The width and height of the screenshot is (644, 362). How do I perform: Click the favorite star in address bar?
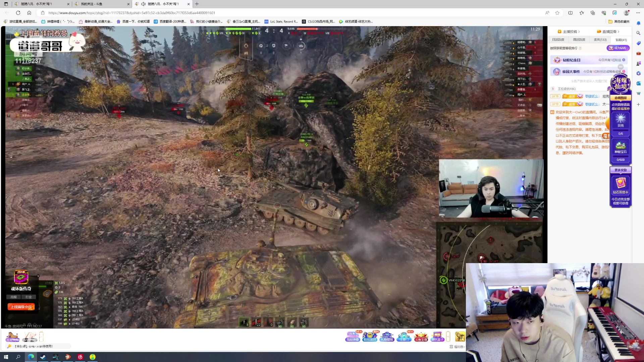557,13
